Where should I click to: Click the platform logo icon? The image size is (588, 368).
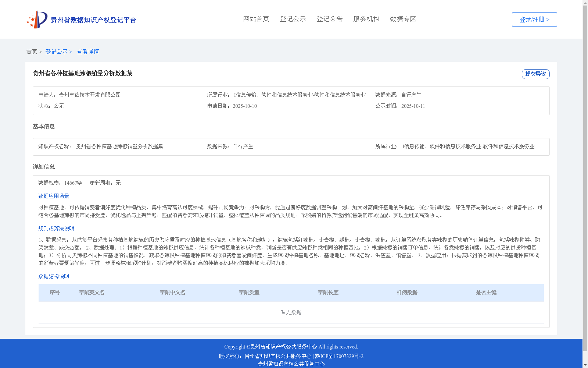(x=37, y=20)
